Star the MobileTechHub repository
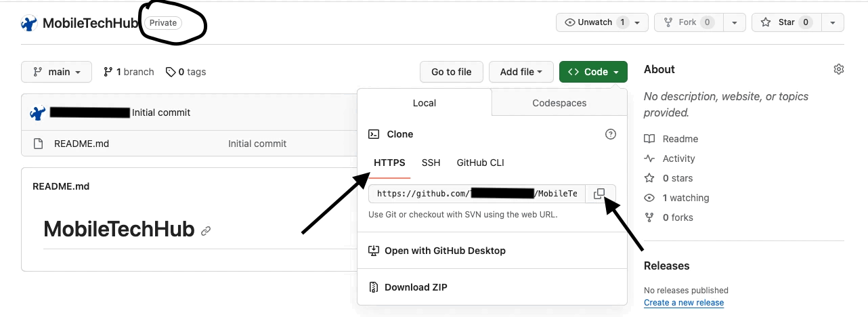Image resolution: width=868 pixels, height=317 pixels. coord(787,22)
